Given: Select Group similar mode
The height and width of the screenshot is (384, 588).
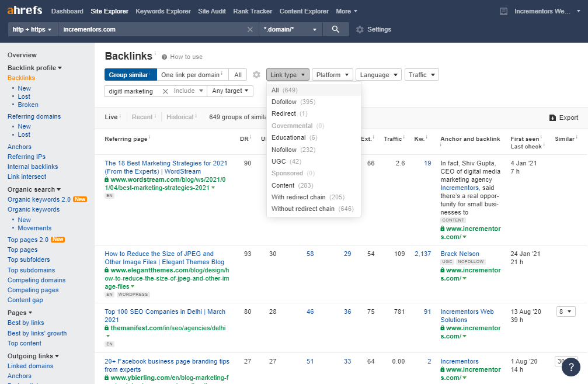Looking at the screenshot, I should pos(130,75).
